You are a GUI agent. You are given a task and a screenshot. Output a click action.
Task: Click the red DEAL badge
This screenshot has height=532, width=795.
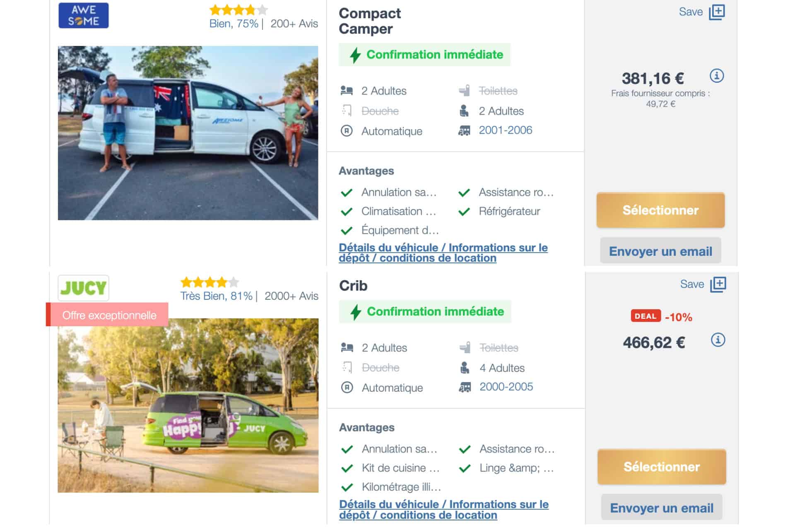(x=645, y=316)
